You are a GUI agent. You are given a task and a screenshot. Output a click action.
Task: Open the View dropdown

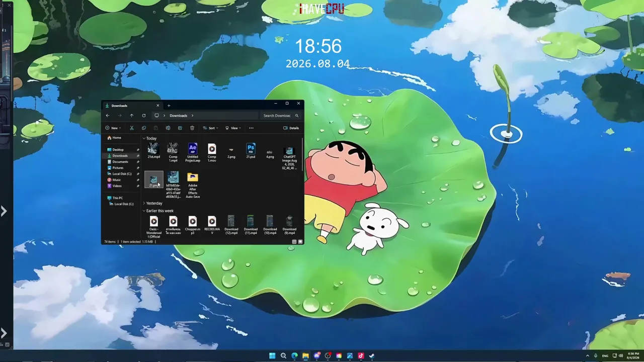tap(233, 128)
